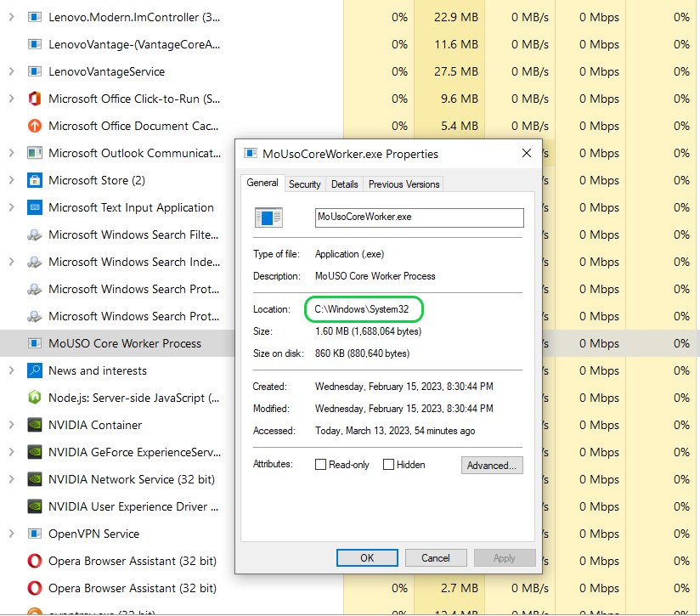Image resolution: width=700 pixels, height=616 pixels.
Task: Click the 5.4 MB memory value
Action: coord(460,126)
